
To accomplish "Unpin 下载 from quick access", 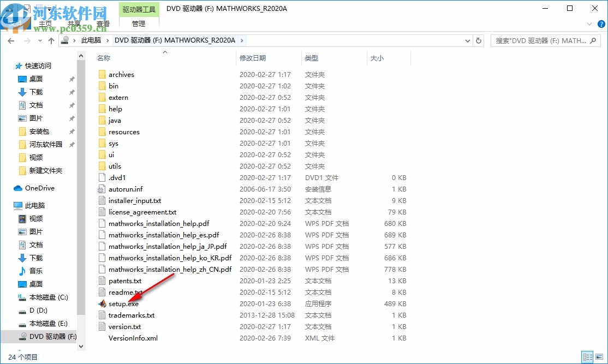I will click(72, 92).
